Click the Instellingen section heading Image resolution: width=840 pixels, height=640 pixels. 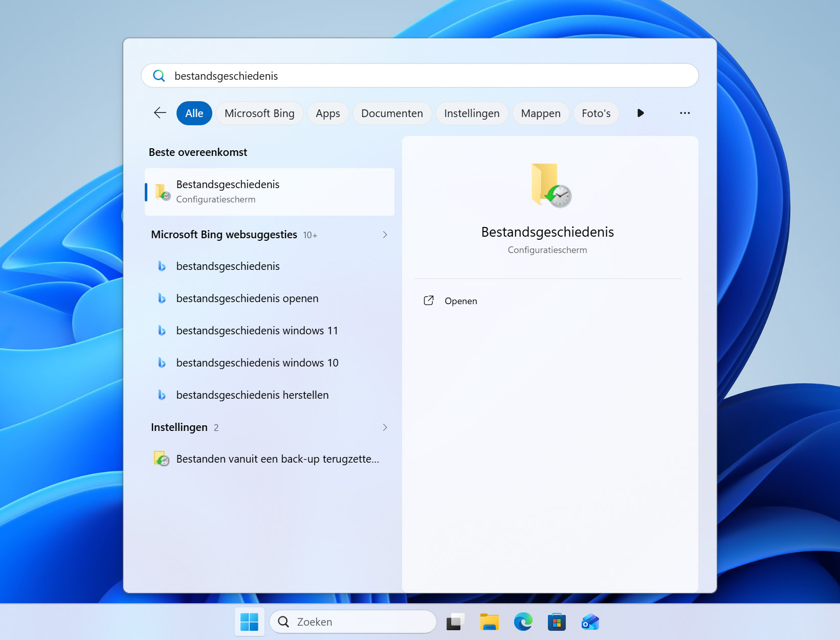(179, 427)
